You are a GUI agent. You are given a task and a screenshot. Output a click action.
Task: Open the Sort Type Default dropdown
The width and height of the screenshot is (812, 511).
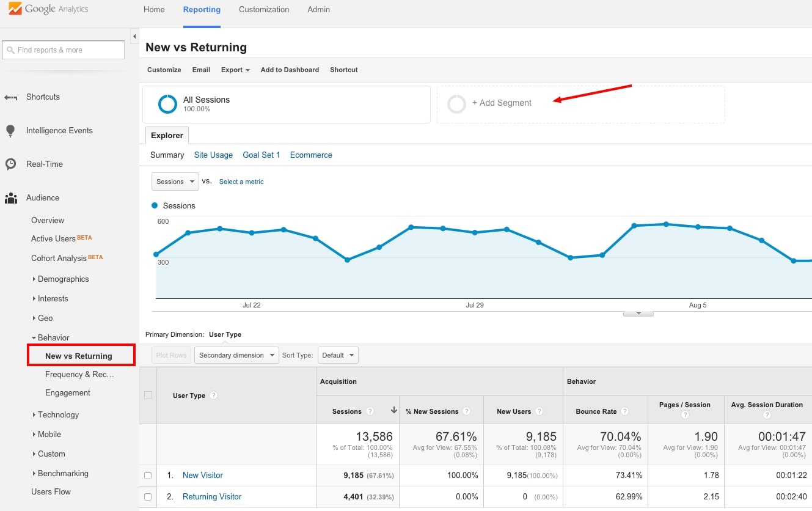tap(338, 355)
